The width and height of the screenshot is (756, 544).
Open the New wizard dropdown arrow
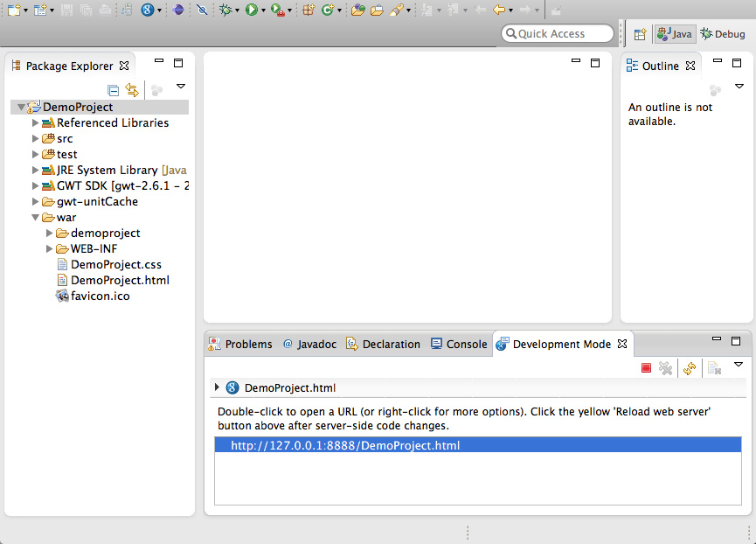(x=25, y=10)
